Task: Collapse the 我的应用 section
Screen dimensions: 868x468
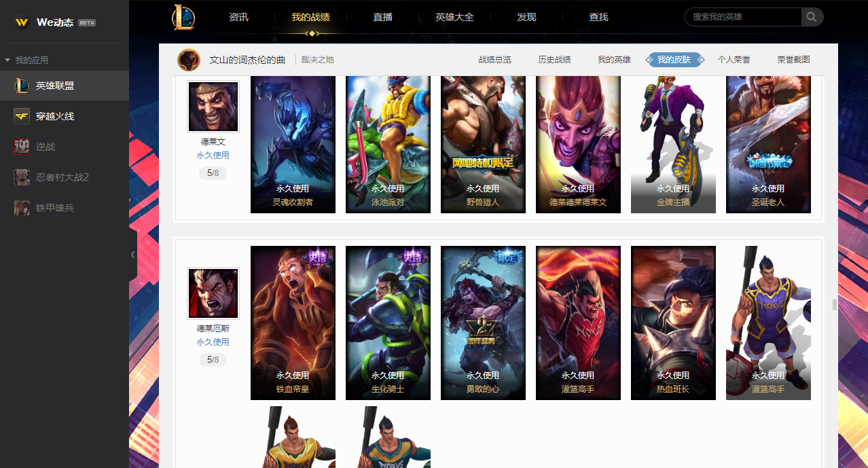Action: click(27, 60)
